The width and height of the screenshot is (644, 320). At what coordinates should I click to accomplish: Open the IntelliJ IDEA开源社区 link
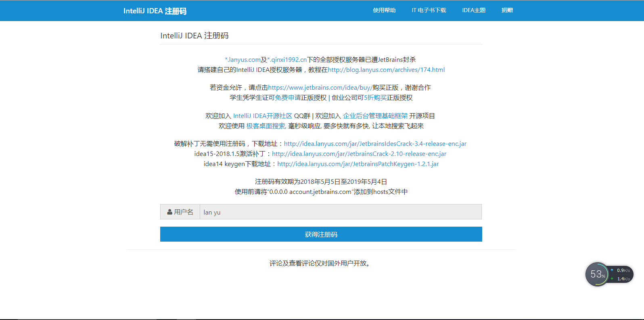point(263,116)
